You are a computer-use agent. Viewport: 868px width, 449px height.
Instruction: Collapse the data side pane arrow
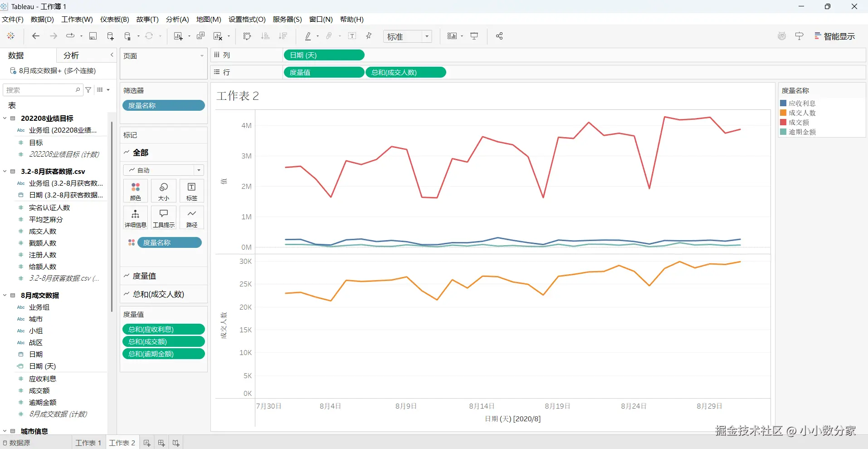112,55
